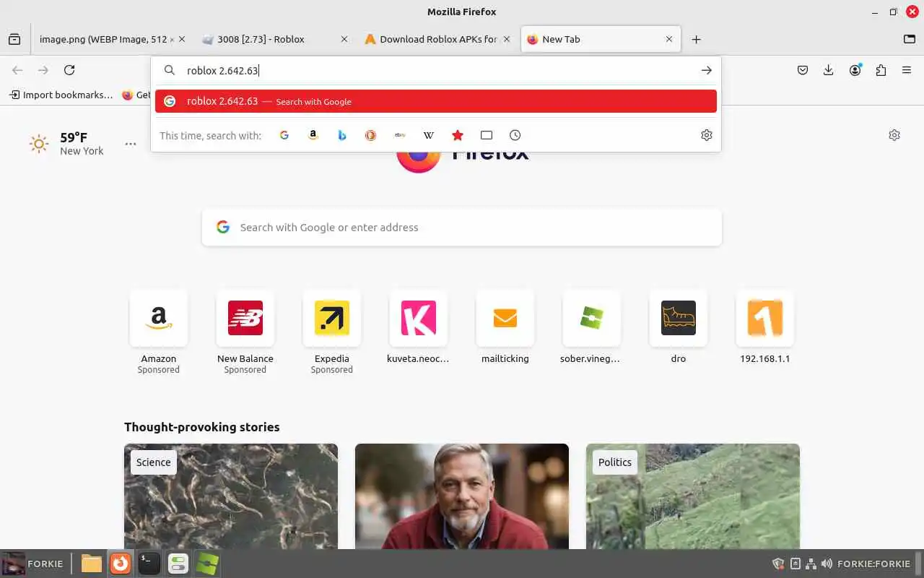This screenshot has width=924, height=578.
Task: Search this time with Bing icon
Action: (x=342, y=135)
